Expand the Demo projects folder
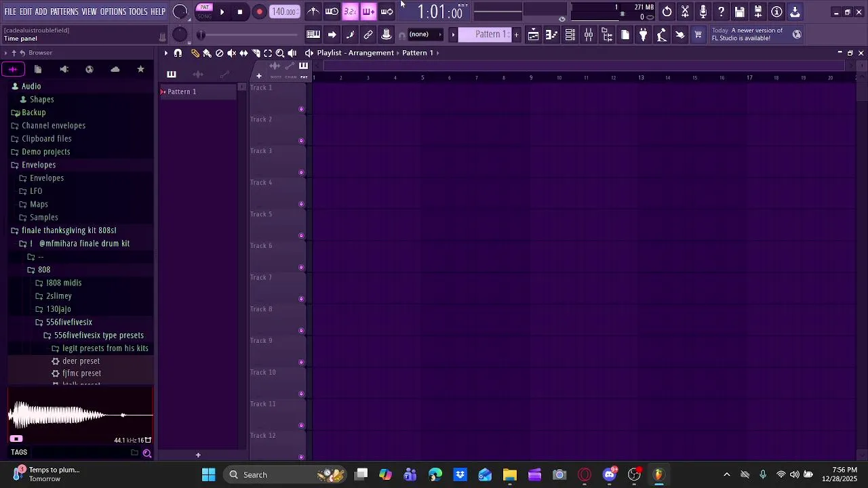The image size is (868, 488). click(x=40, y=152)
